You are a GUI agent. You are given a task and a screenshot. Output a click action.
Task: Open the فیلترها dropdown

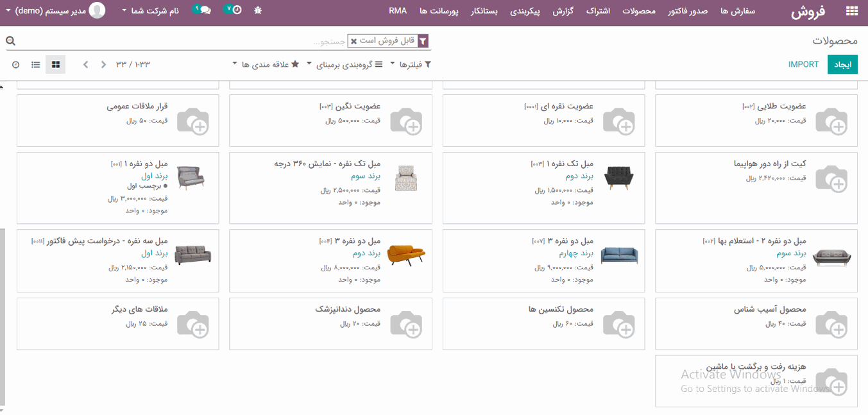point(415,64)
